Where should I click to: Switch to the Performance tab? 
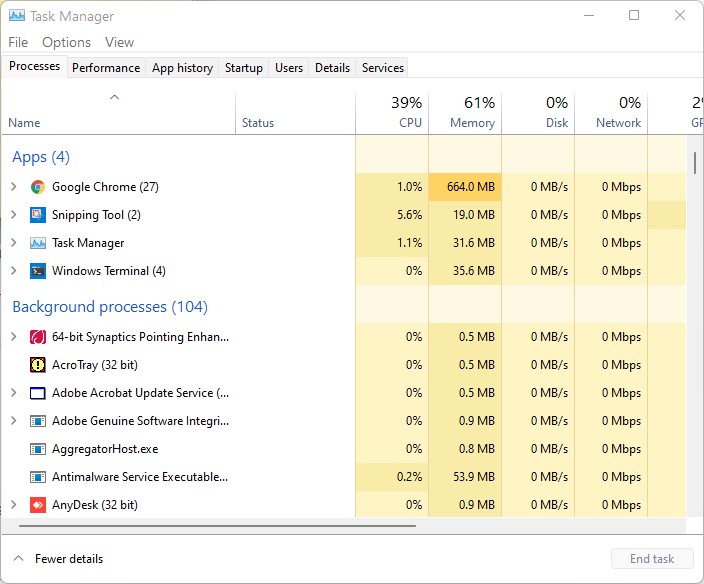coord(106,68)
